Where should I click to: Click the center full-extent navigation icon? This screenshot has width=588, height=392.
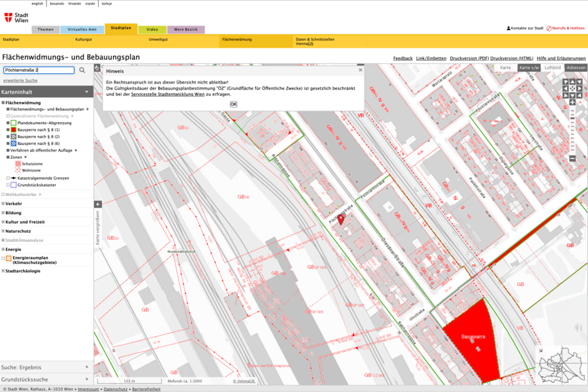click(x=572, y=88)
